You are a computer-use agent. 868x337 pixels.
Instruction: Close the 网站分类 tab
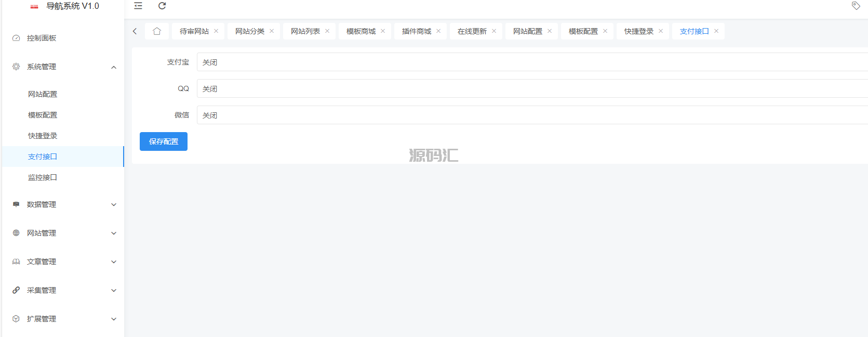click(272, 31)
